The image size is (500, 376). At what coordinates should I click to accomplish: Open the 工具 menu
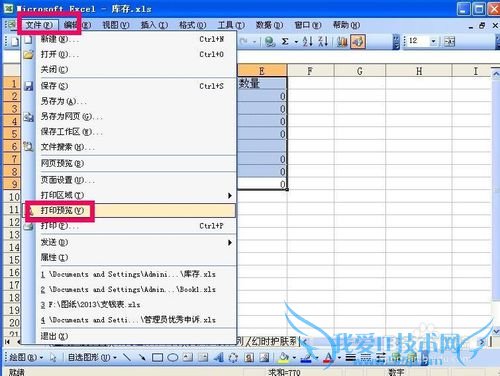click(x=231, y=25)
